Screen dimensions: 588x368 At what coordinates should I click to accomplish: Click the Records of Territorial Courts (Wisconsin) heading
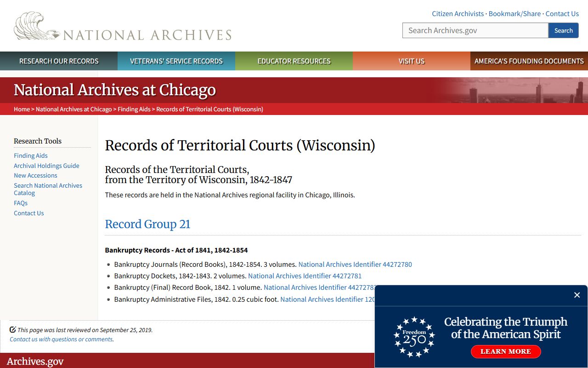pos(240,145)
